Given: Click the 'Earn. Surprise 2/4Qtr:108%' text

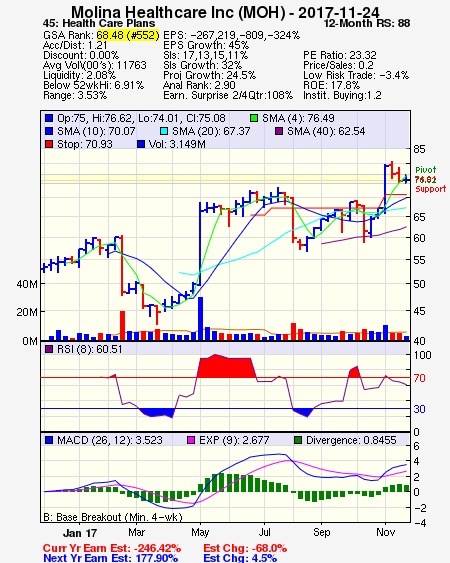Looking at the screenshot, I should [228, 96].
